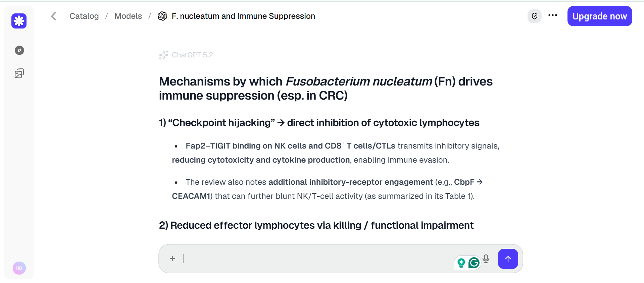Open the image gallery icon in sidebar
This screenshot has height=283, width=644.
tap(19, 73)
